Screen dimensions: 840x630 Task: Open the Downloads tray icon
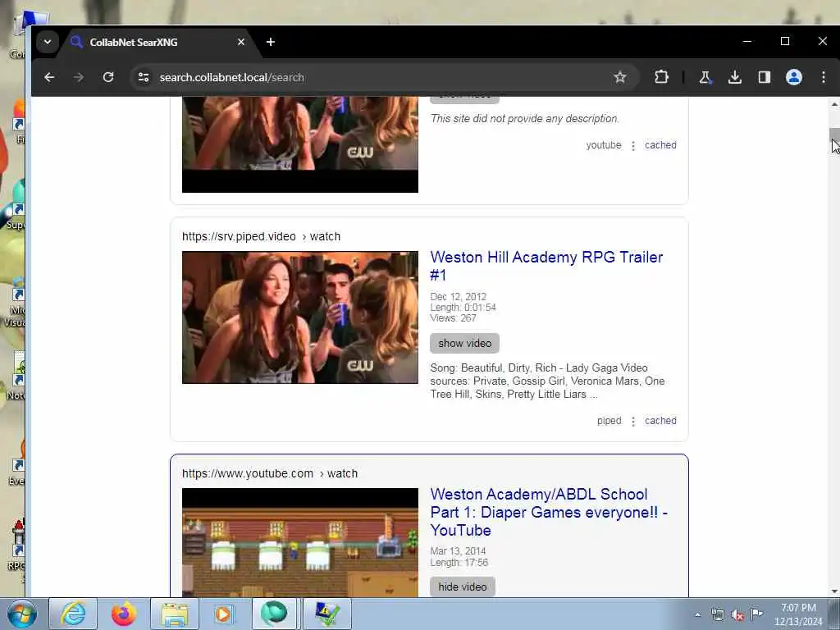pyautogui.click(x=734, y=77)
